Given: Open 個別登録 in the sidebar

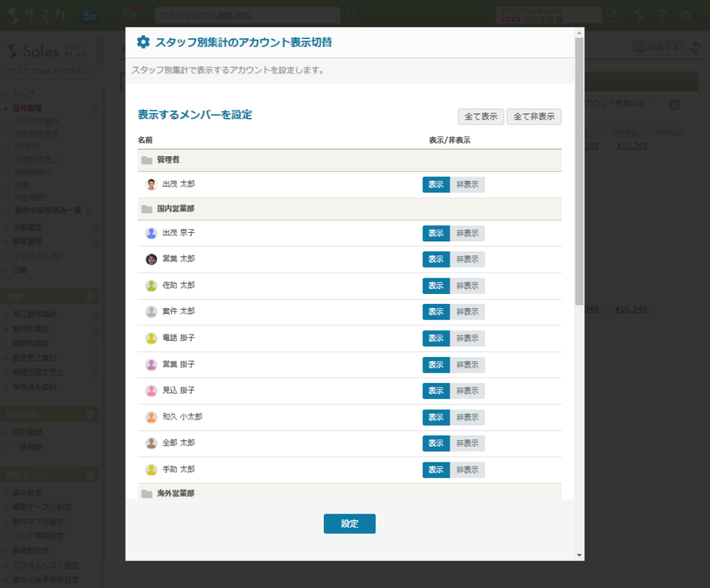Looking at the screenshot, I should pyautogui.click(x=27, y=432).
